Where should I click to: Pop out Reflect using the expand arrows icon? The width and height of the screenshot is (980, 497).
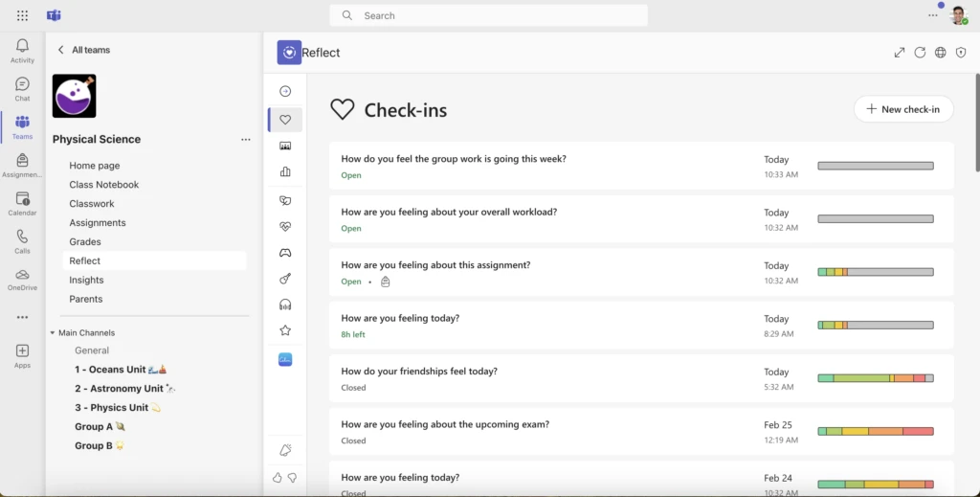tap(900, 53)
